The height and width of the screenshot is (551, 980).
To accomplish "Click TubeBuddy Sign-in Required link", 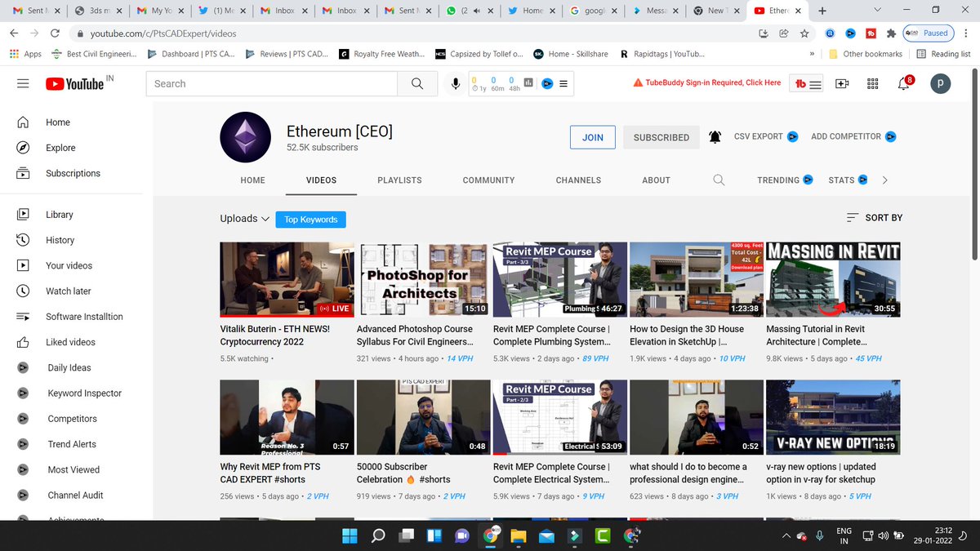I will pyautogui.click(x=707, y=82).
